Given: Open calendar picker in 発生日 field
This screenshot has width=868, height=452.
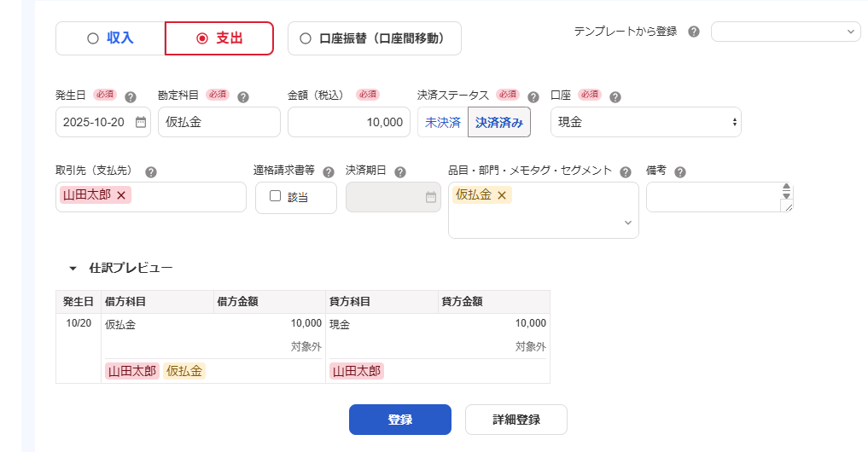Looking at the screenshot, I should click(141, 123).
